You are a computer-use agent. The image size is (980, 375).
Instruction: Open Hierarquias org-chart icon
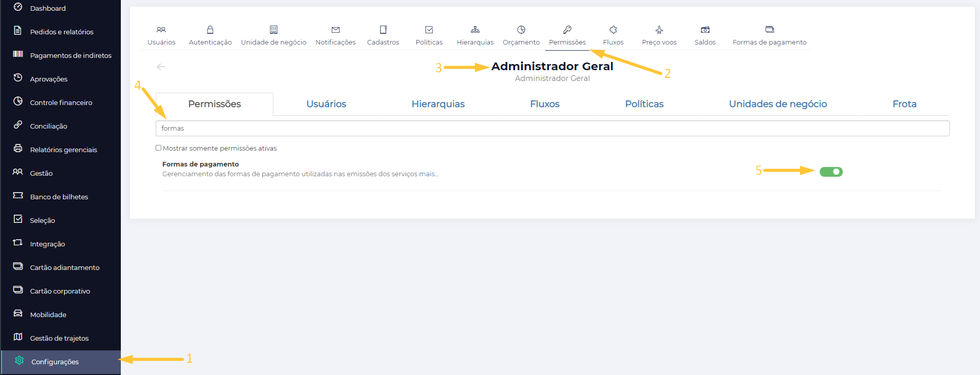tap(475, 30)
